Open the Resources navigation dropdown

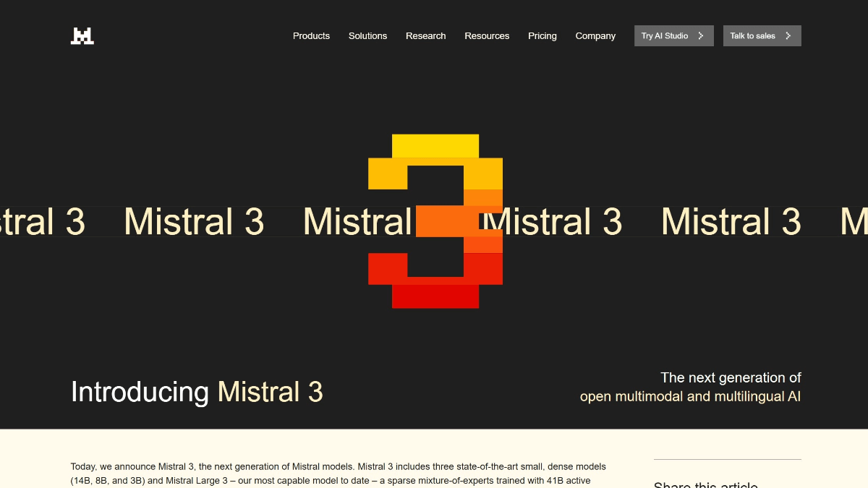[487, 35]
